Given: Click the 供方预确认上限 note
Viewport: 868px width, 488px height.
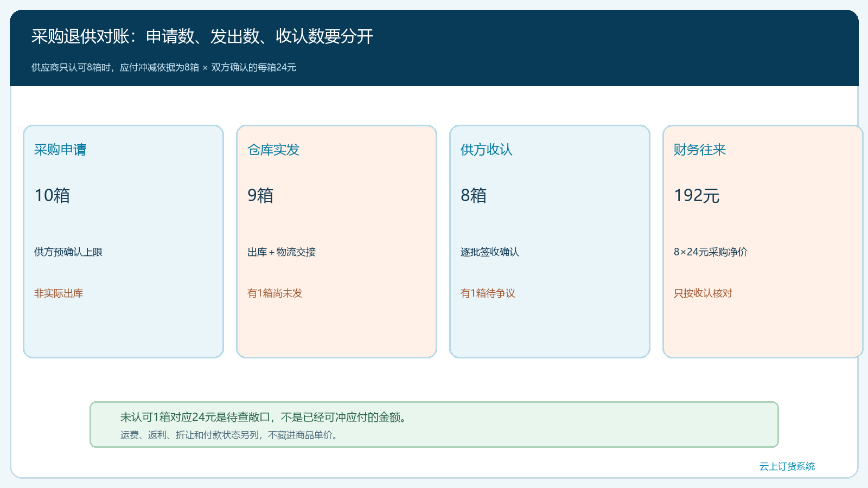Looking at the screenshot, I should click(x=68, y=252).
